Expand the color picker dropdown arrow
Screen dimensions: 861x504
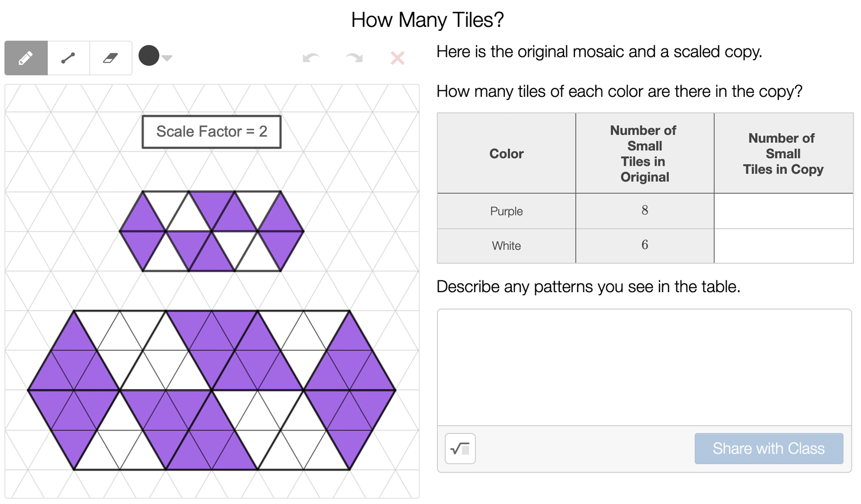tap(167, 58)
